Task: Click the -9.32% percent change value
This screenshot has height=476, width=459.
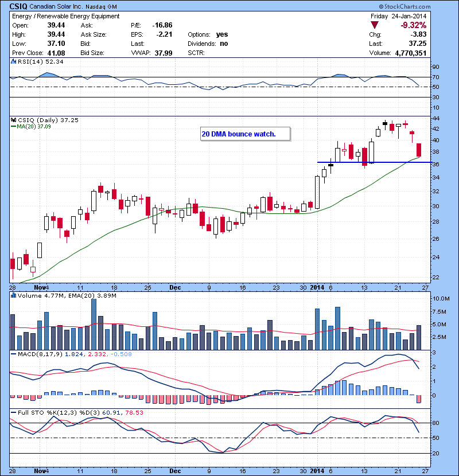Action: pos(413,25)
